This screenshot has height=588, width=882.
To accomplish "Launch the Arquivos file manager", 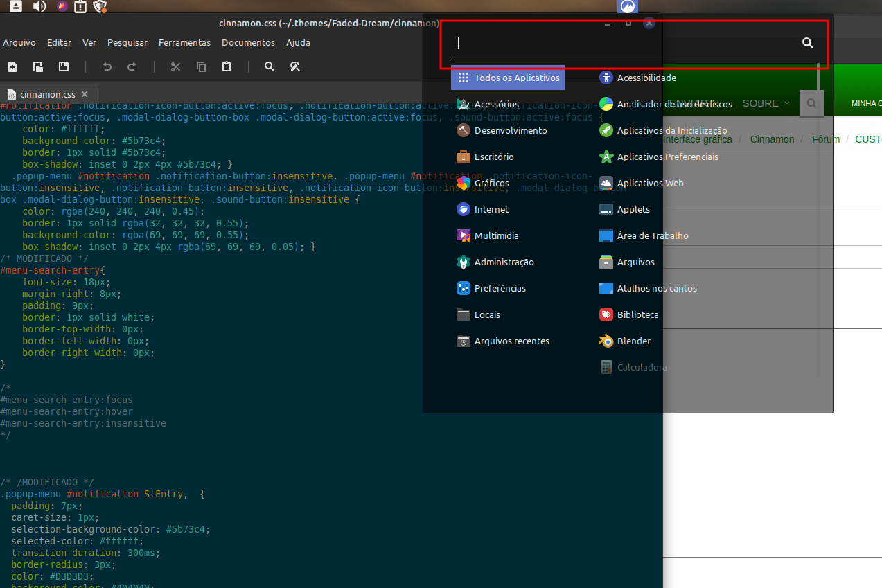I will click(x=626, y=262).
